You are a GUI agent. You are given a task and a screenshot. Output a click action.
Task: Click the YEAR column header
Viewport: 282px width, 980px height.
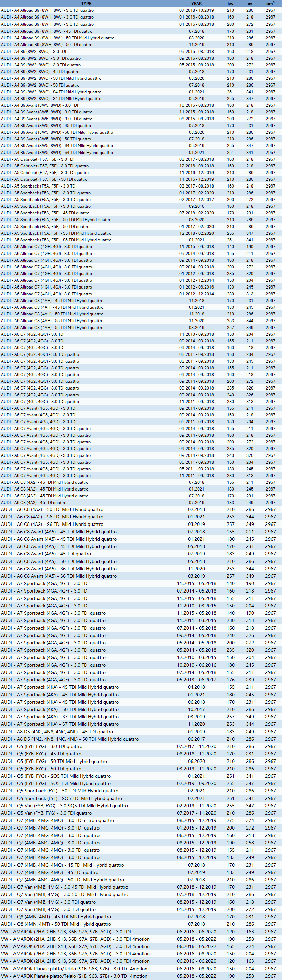point(196,3)
